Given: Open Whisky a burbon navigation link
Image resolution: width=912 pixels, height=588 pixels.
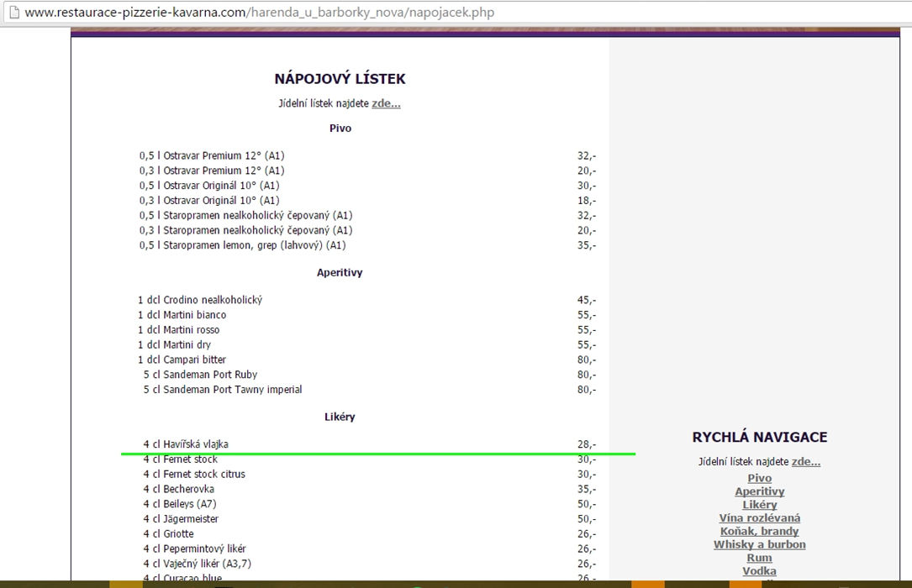Looking at the screenshot, I should [760, 544].
